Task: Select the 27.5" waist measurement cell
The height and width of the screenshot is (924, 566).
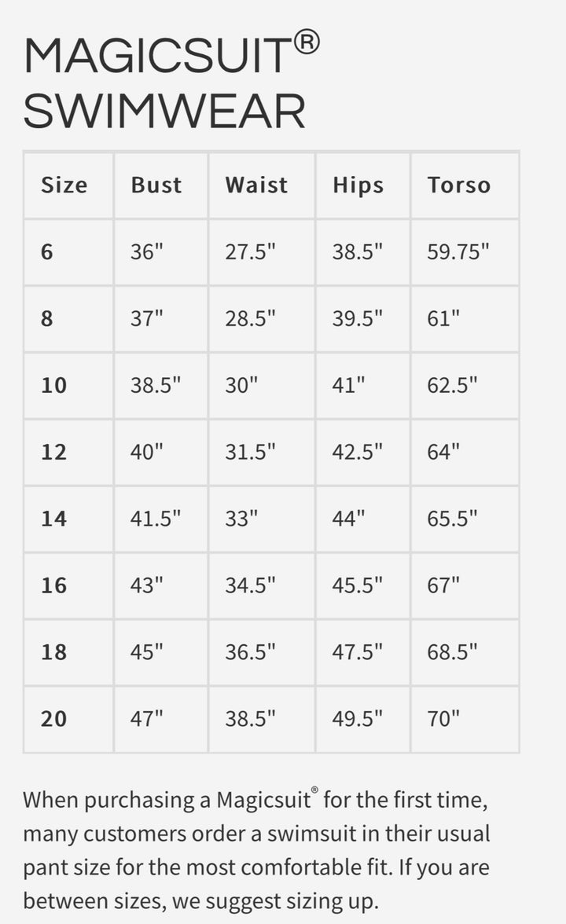Action: pos(251,252)
